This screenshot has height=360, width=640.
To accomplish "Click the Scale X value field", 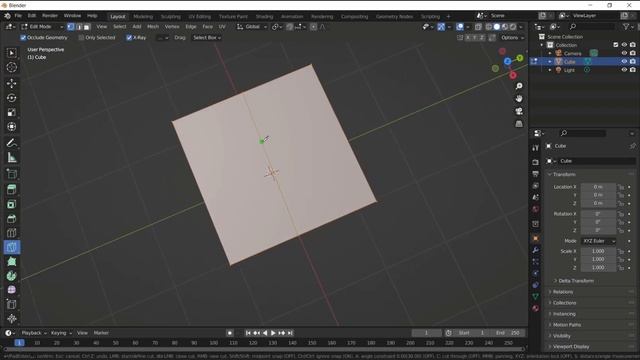I will pyautogui.click(x=598, y=251).
